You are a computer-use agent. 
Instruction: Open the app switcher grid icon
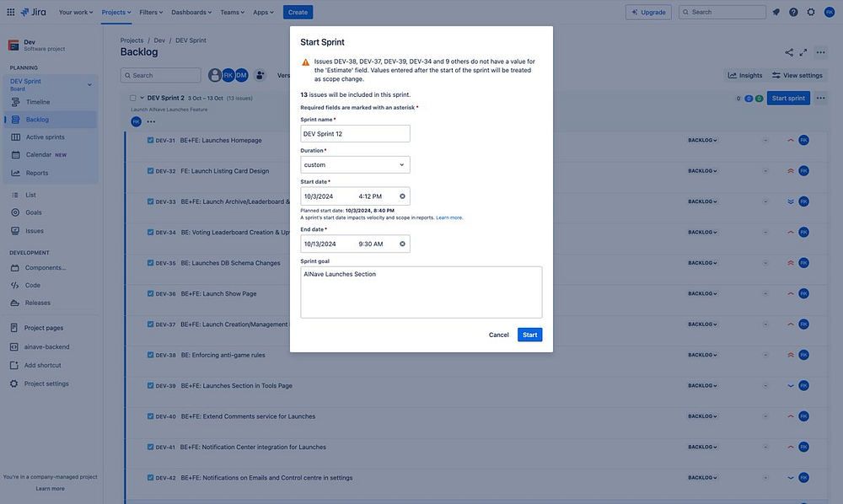tap(11, 12)
